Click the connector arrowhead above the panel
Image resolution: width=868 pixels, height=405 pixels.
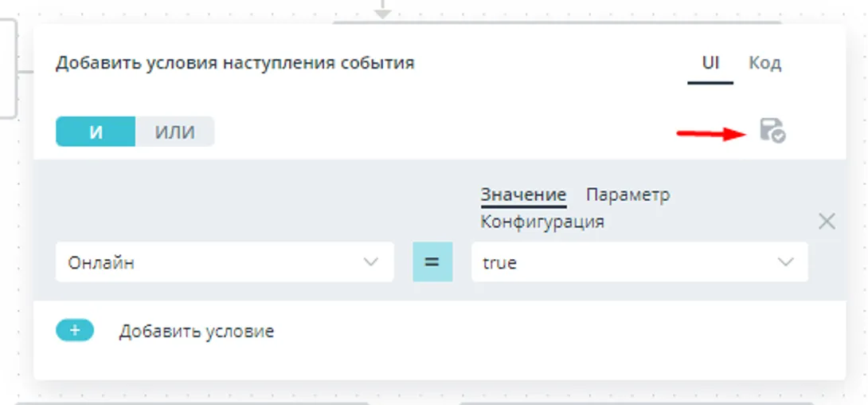(x=382, y=12)
